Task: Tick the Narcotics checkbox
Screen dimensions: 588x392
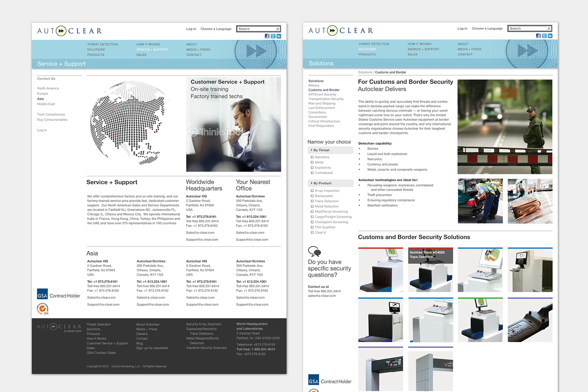Action: [x=312, y=157]
